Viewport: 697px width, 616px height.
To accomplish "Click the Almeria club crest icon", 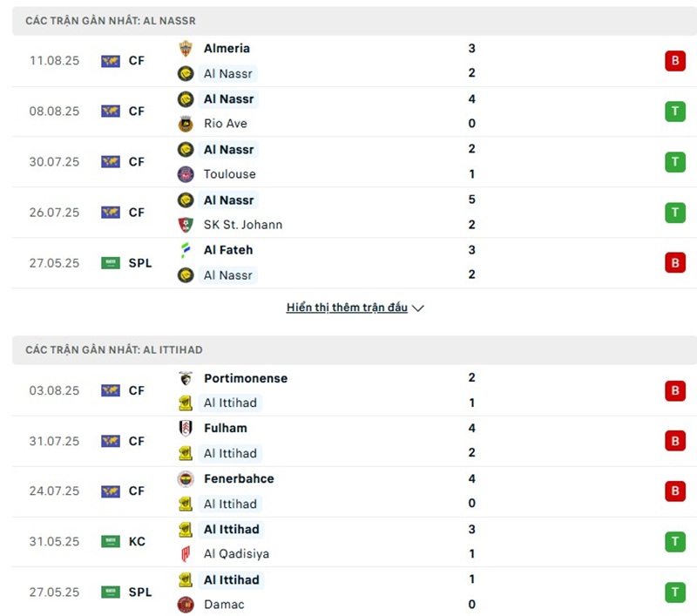I will (186, 49).
